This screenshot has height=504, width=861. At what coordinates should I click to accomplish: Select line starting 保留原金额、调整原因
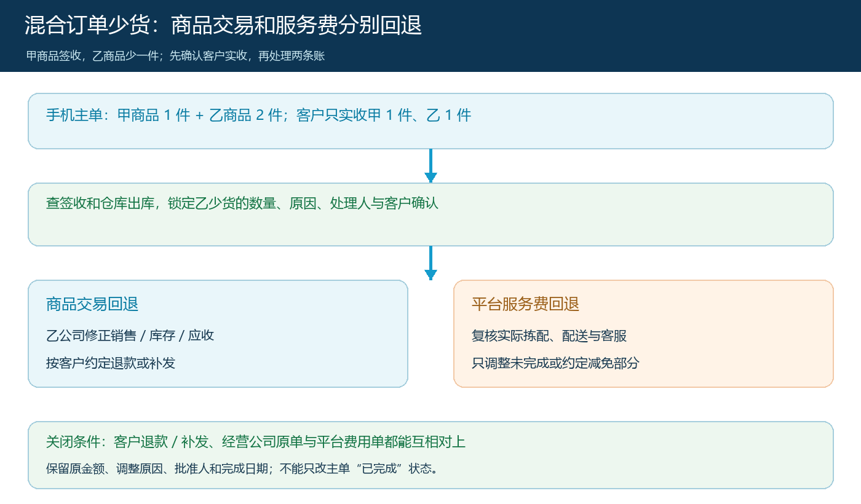click(x=242, y=468)
